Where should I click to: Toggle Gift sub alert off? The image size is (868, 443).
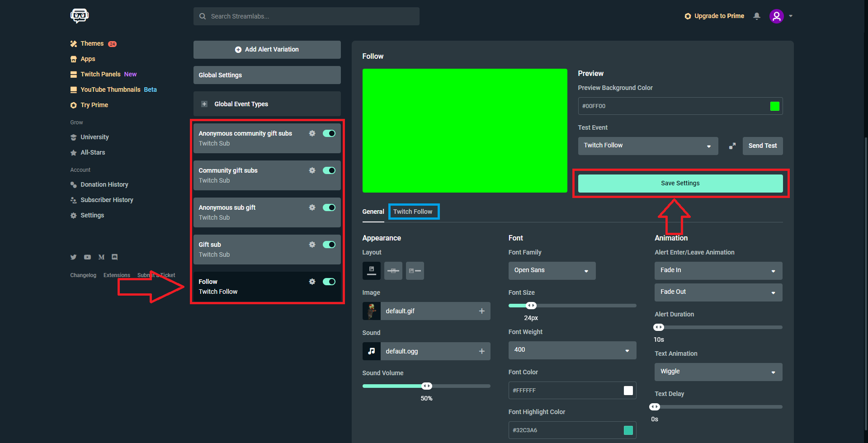point(329,245)
